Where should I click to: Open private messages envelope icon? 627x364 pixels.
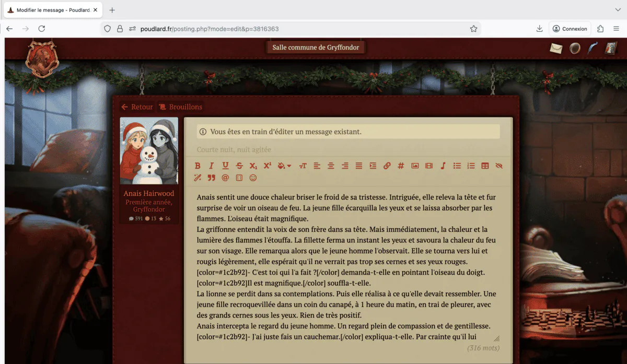pyautogui.click(x=556, y=49)
